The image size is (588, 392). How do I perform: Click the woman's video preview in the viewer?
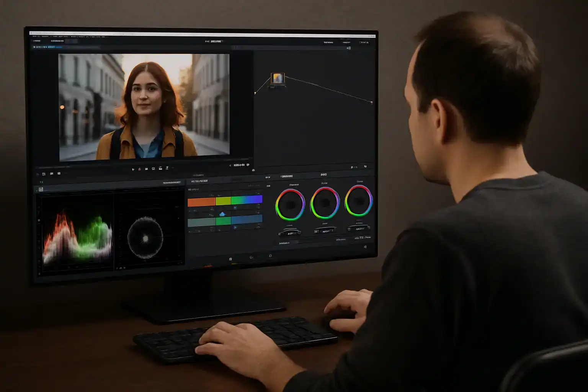(144, 106)
